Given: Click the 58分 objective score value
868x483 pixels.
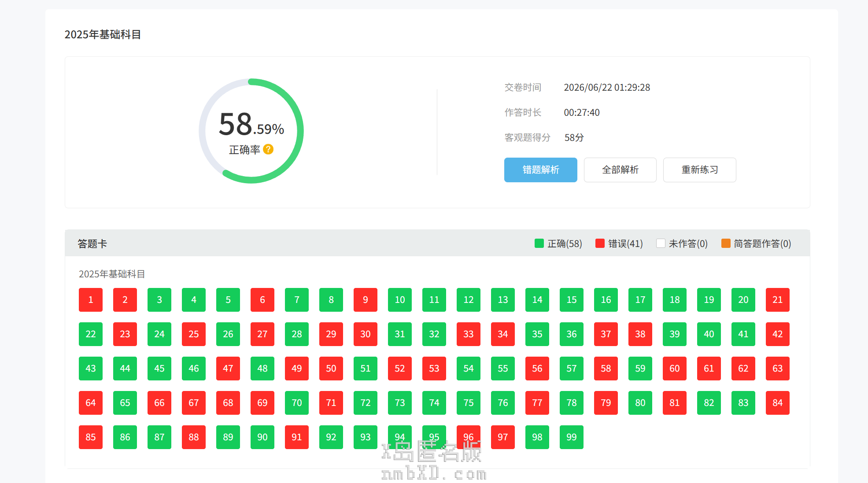Looking at the screenshot, I should pos(574,137).
